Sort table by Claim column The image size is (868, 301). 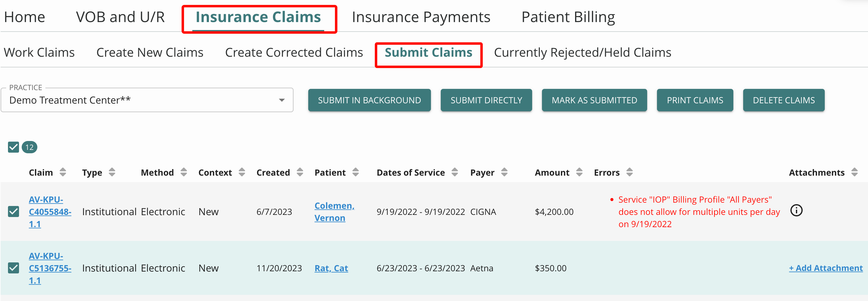click(63, 172)
